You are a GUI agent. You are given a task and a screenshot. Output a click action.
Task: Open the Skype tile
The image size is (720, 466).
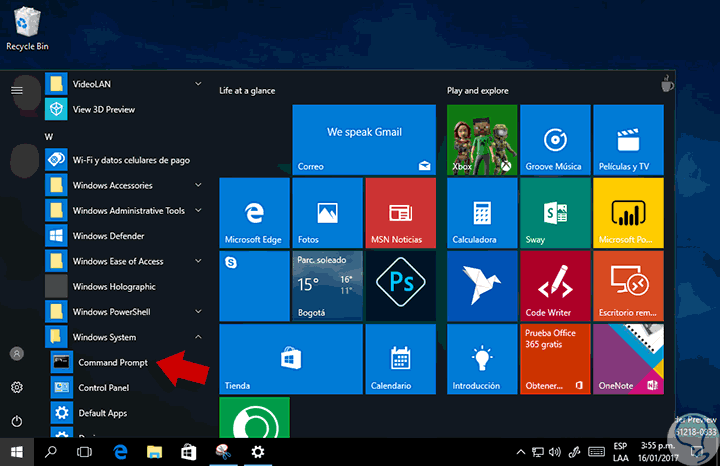point(254,286)
